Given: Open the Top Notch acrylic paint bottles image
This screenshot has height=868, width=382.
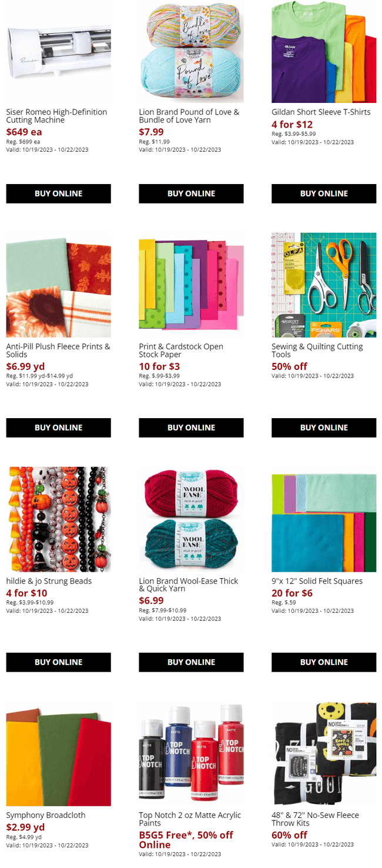Looking at the screenshot, I should click(x=191, y=753).
